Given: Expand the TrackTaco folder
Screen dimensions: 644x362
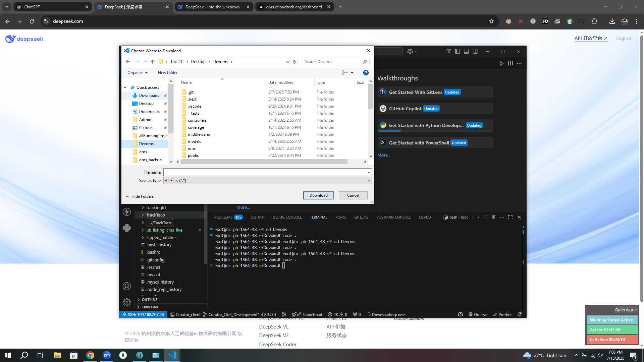Looking at the screenshot, I should 143,215.
